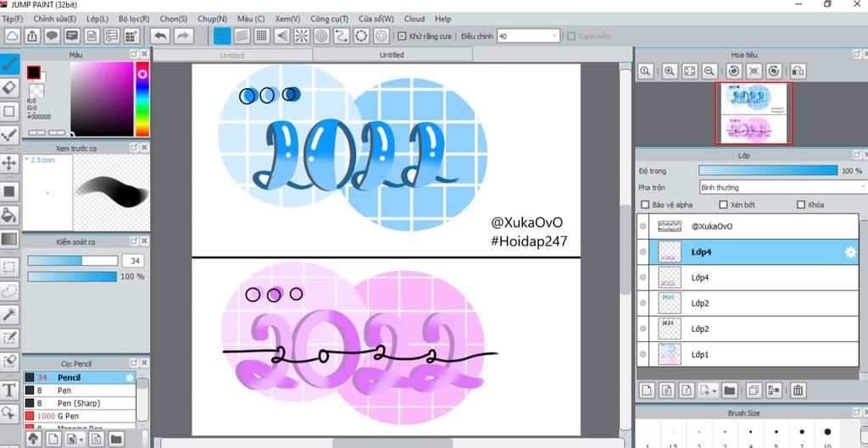868x448 pixels.
Task: Select the Text tool
Action: point(9,390)
